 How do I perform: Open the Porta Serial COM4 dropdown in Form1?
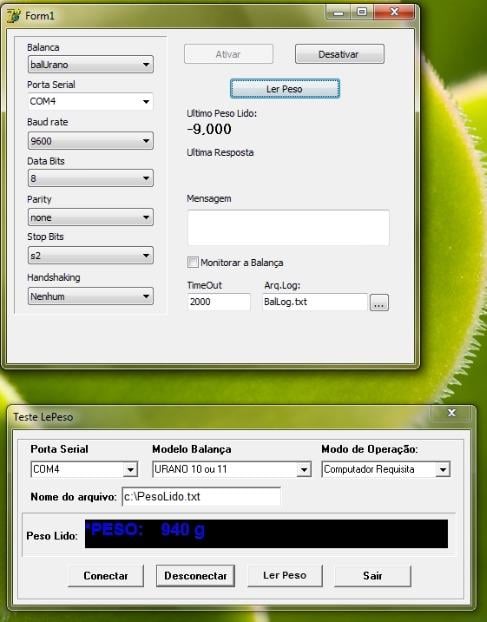click(x=91, y=102)
